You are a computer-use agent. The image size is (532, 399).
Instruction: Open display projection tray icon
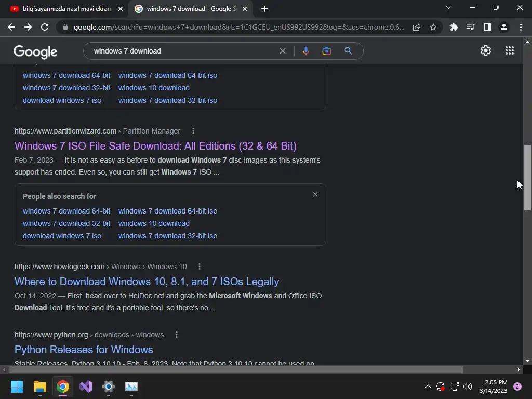pos(455,387)
